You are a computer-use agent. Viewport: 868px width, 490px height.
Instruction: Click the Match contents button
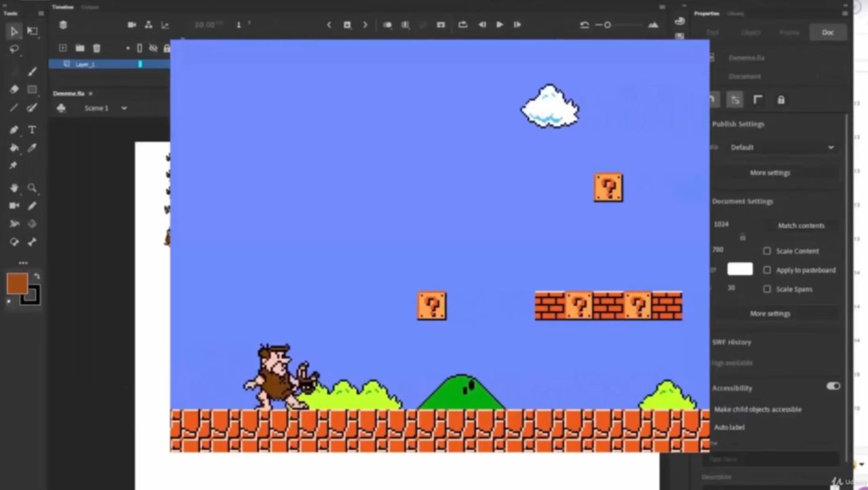point(801,225)
